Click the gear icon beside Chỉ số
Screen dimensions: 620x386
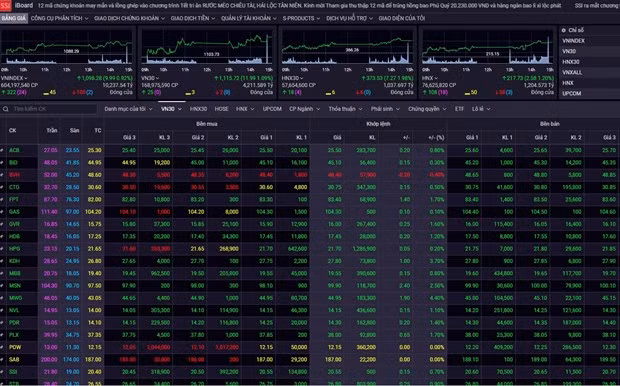coord(564,30)
